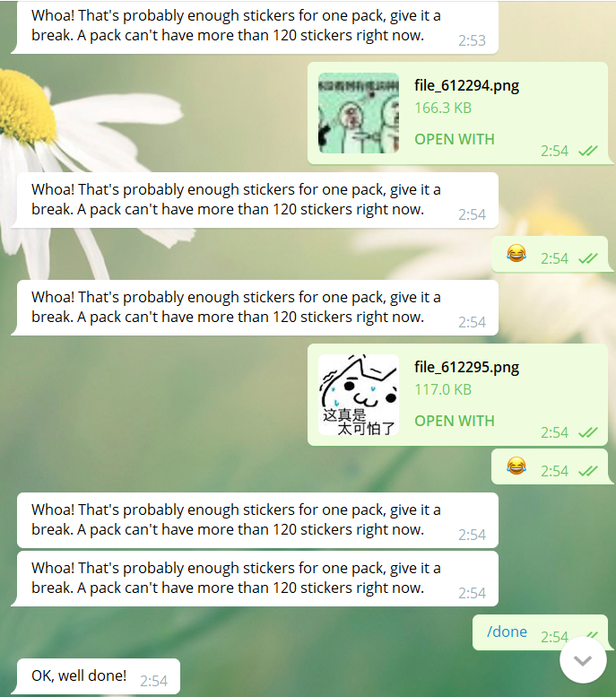The width and height of the screenshot is (616, 697).
Task: Click the read checkmark on first emoji message
Action: [588, 258]
